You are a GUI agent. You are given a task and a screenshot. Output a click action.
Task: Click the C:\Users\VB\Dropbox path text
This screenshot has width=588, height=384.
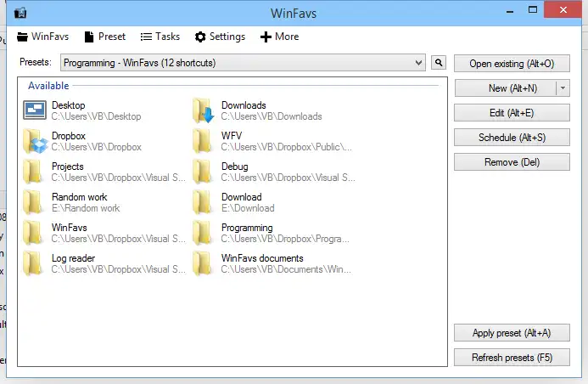coord(97,147)
